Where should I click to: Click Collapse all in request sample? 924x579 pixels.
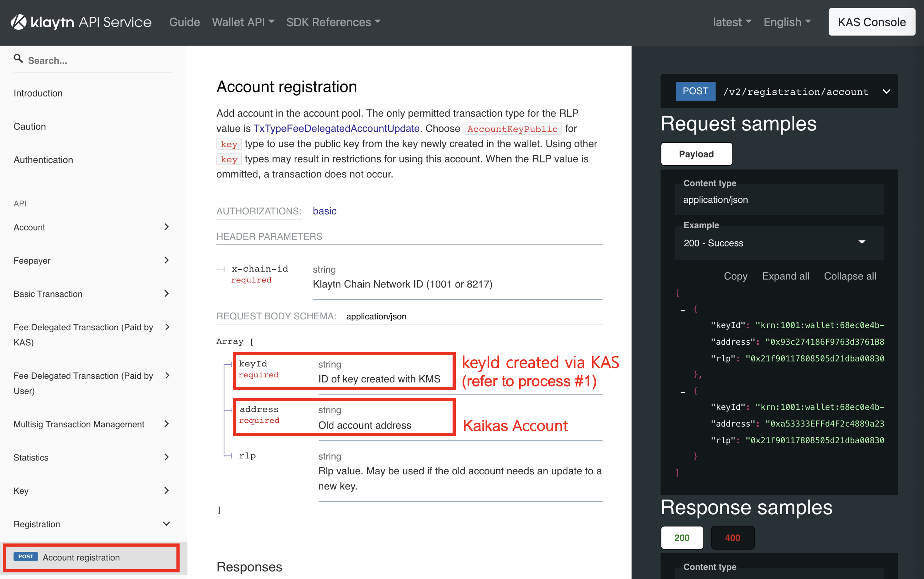point(850,276)
